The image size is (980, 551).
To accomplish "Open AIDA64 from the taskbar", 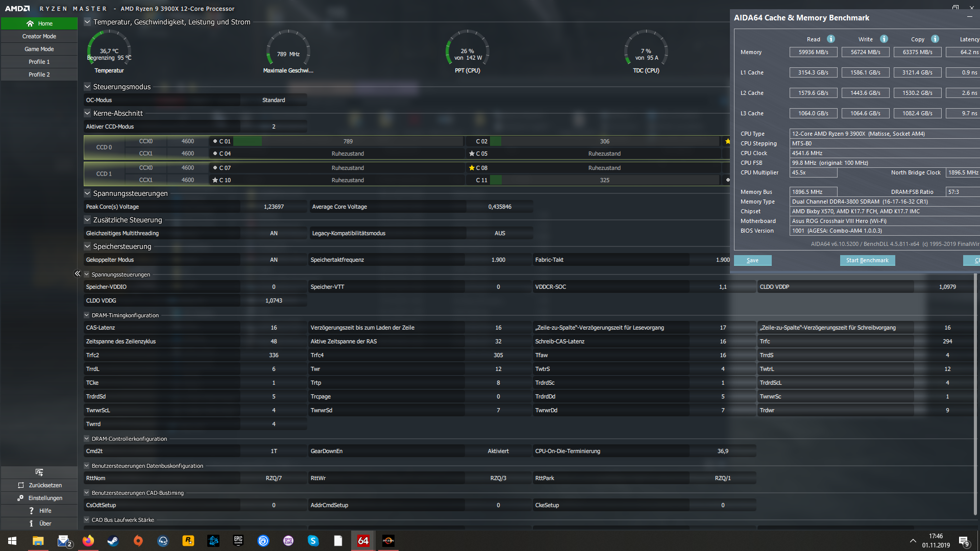I will (363, 541).
